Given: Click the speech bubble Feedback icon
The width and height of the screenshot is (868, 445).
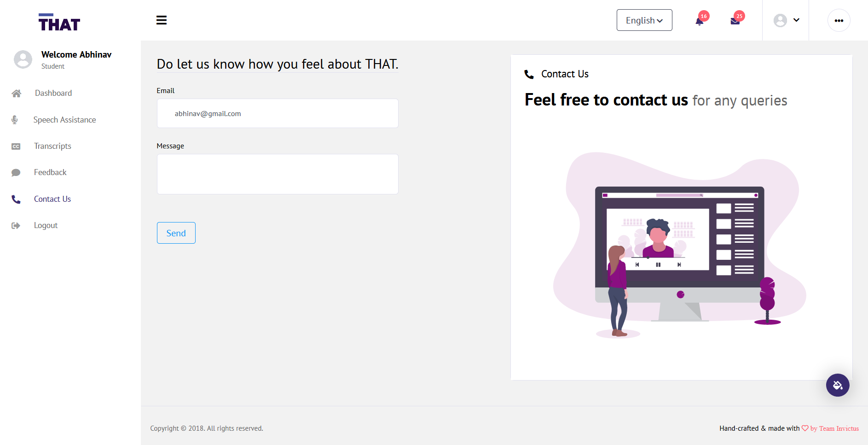Looking at the screenshot, I should [x=16, y=173].
